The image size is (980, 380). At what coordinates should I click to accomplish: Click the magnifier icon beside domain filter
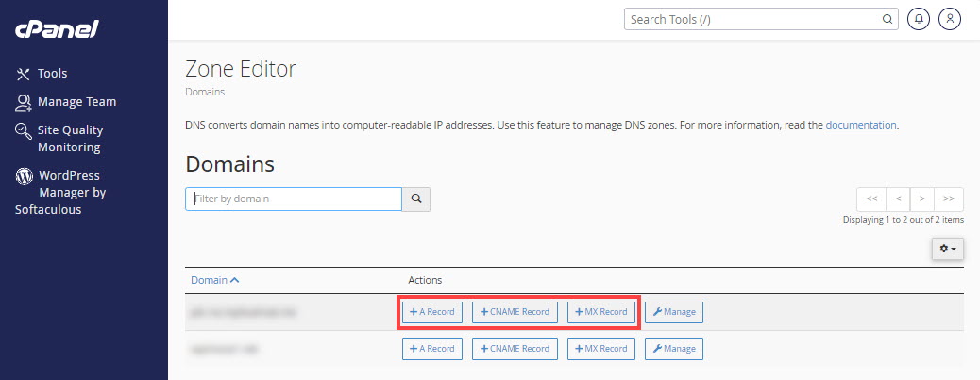[416, 199]
